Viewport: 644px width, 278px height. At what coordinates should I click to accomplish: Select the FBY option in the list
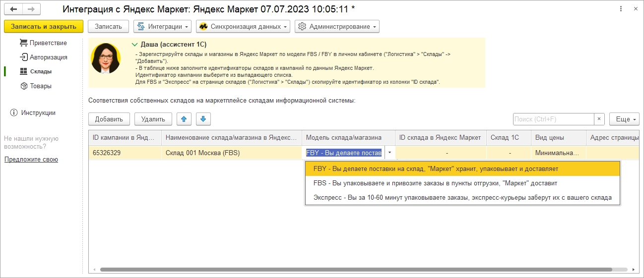click(462, 168)
